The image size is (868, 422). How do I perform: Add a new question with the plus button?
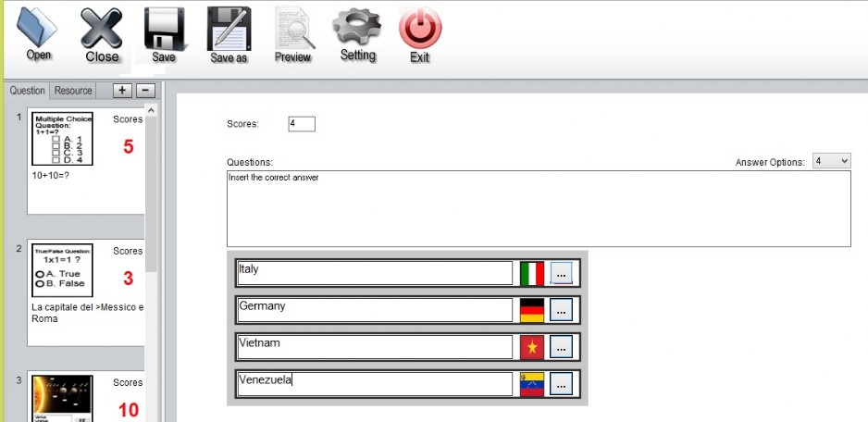tap(122, 91)
